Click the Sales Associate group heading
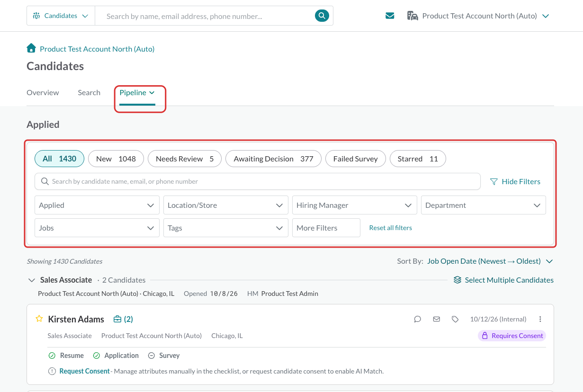The image size is (583, 392). tap(66, 280)
